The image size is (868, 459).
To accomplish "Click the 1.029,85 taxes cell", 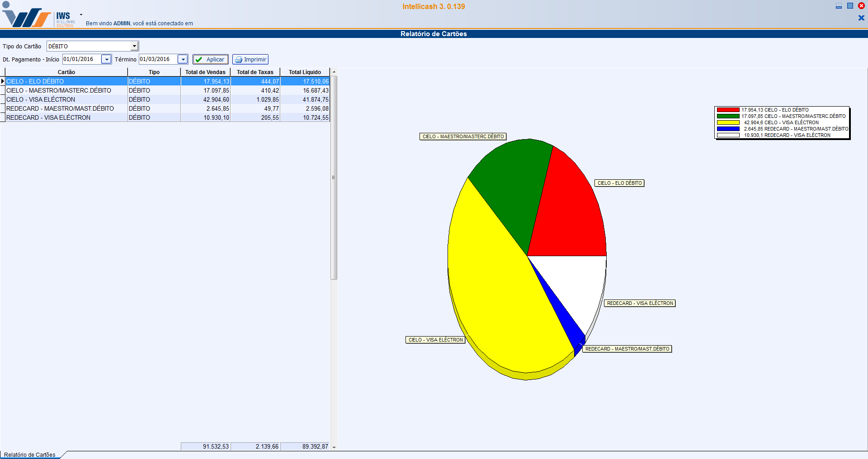I will (255, 99).
